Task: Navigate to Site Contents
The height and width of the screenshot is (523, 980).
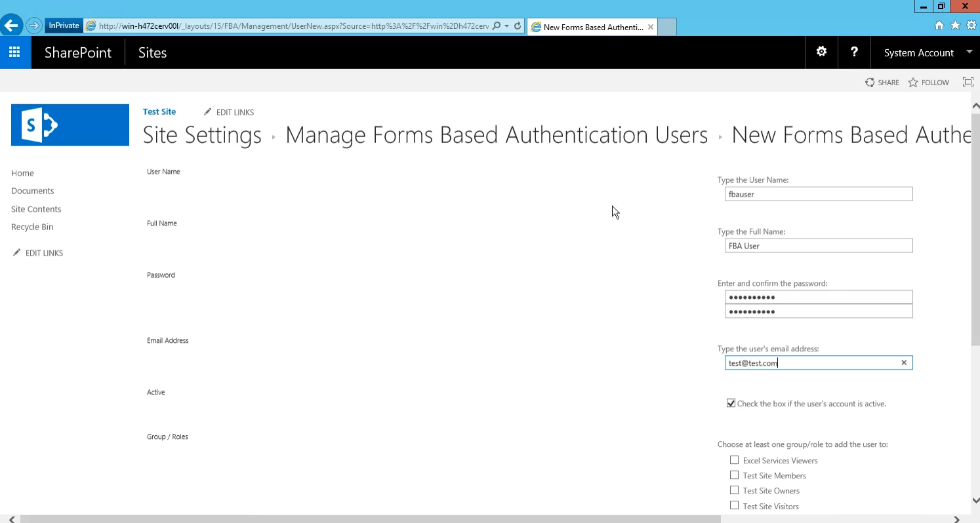Action: click(x=36, y=208)
